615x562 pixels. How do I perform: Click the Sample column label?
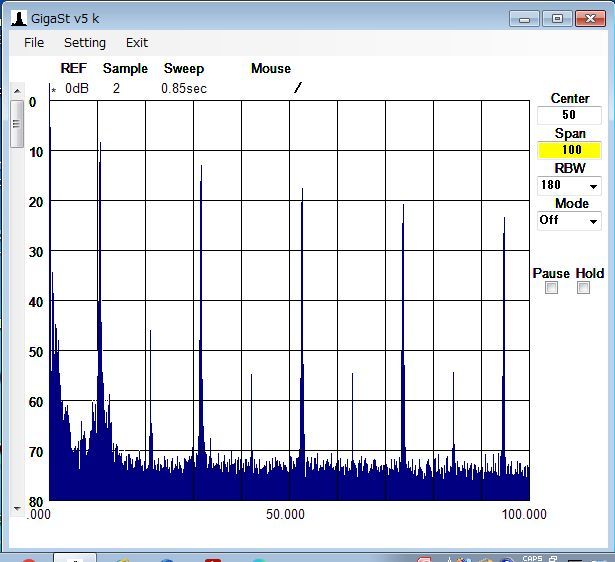pos(126,69)
